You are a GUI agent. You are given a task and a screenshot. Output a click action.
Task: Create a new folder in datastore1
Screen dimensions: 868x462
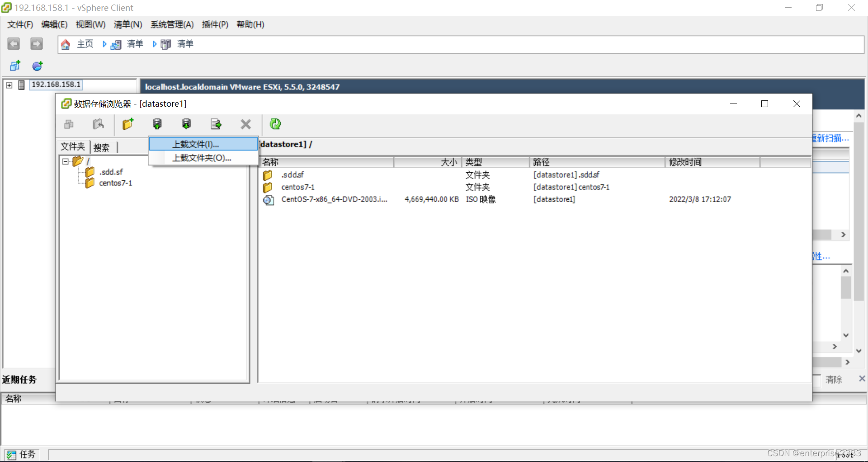128,124
